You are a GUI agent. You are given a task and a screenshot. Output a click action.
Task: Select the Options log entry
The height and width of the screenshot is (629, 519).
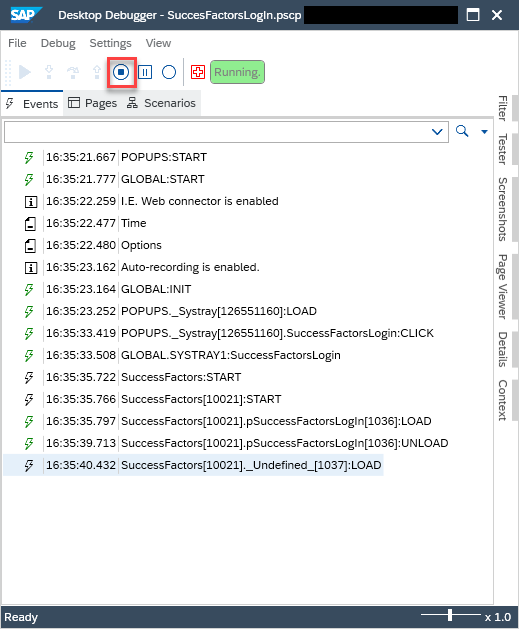pyautogui.click(x=141, y=246)
